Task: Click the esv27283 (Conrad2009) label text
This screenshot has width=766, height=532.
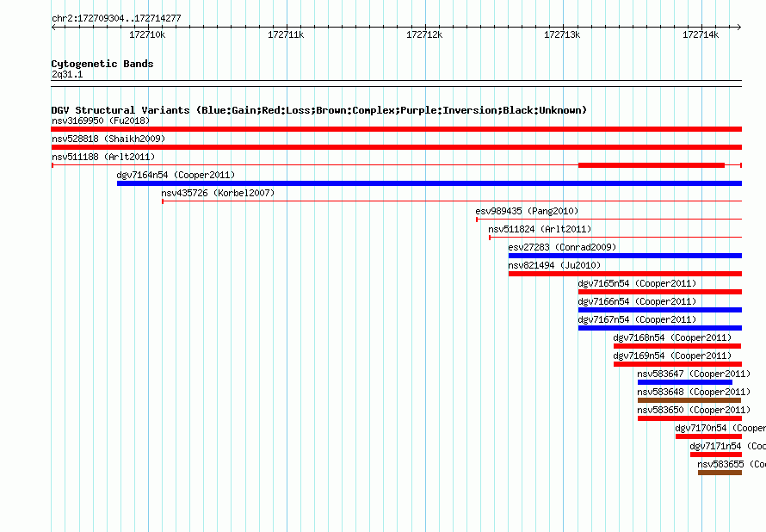Action: (562, 247)
